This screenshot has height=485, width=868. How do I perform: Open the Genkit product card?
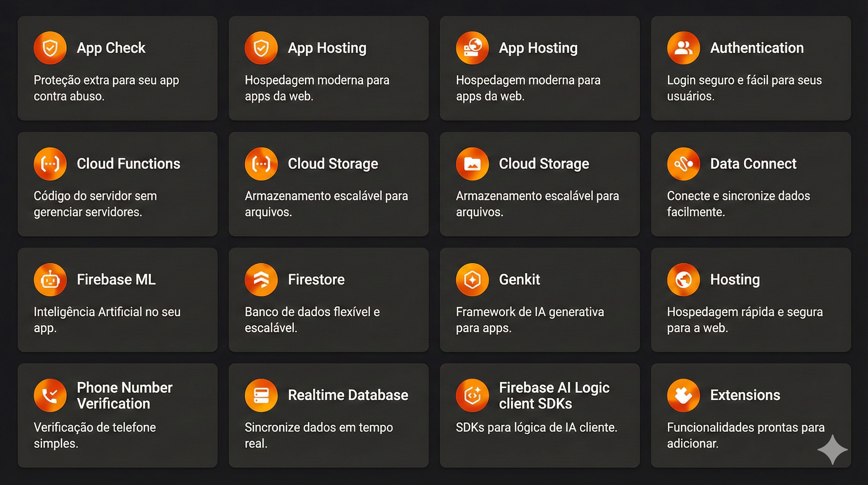[539, 300]
